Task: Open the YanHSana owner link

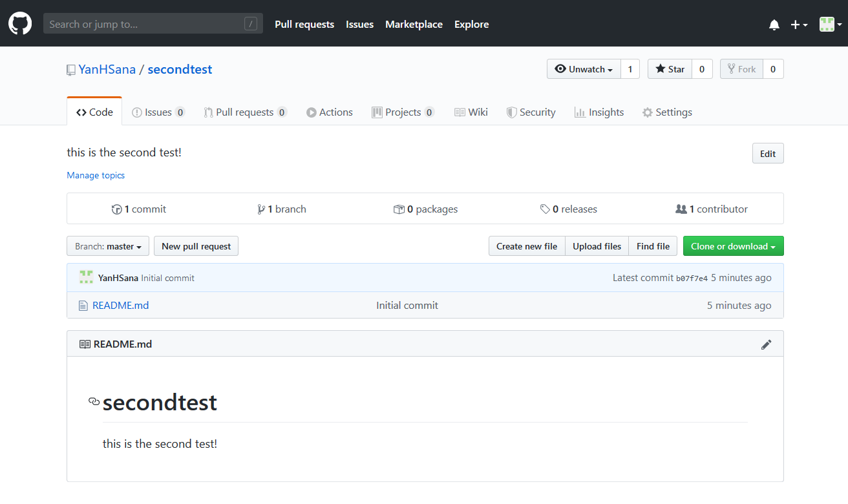Action: click(107, 69)
